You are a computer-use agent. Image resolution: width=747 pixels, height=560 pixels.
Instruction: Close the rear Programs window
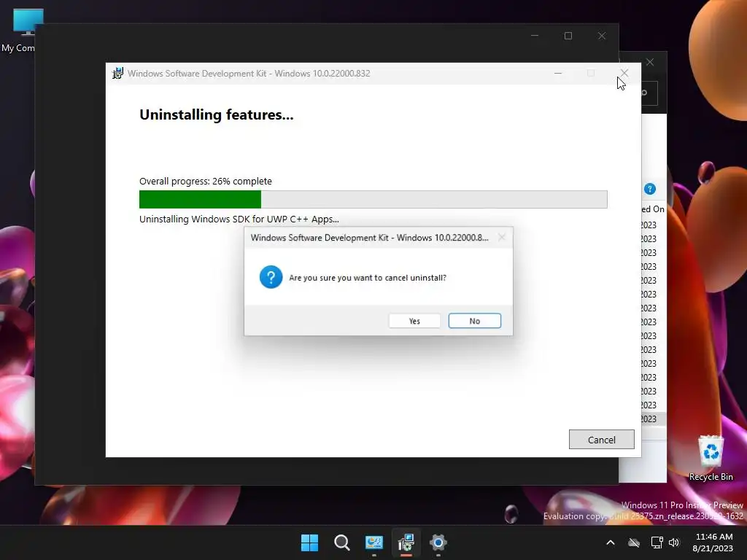[650, 62]
